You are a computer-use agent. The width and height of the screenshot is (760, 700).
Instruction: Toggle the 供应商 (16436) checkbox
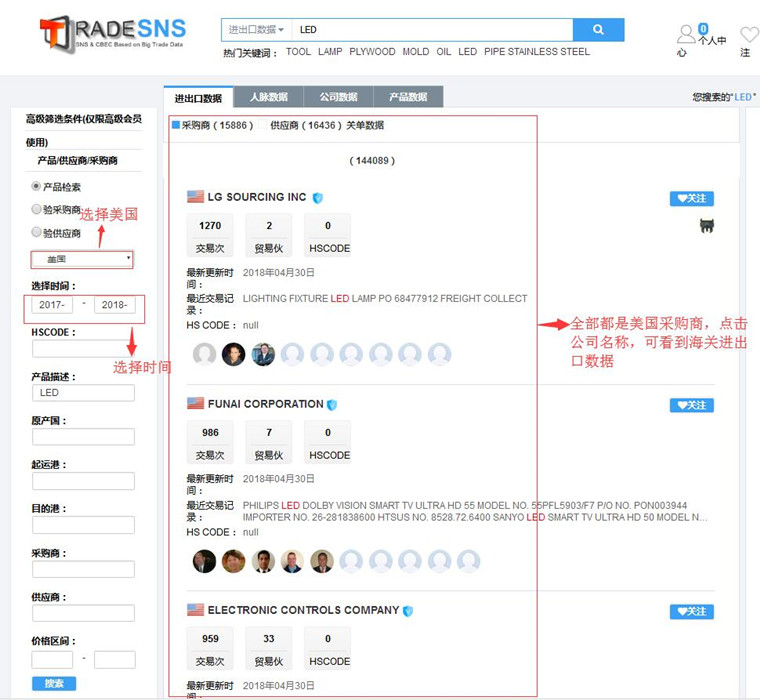click(262, 125)
